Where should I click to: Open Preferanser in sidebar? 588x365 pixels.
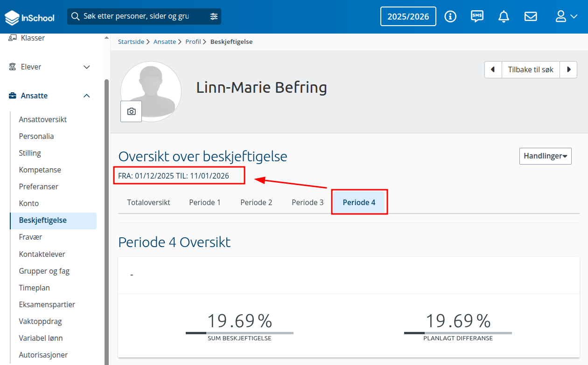click(39, 186)
